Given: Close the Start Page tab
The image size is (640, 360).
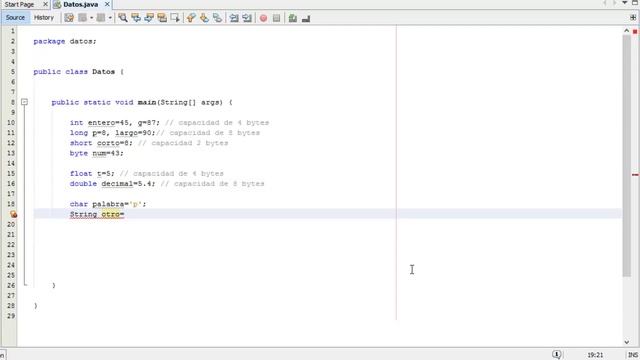Looking at the screenshot, I should [45, 4].
